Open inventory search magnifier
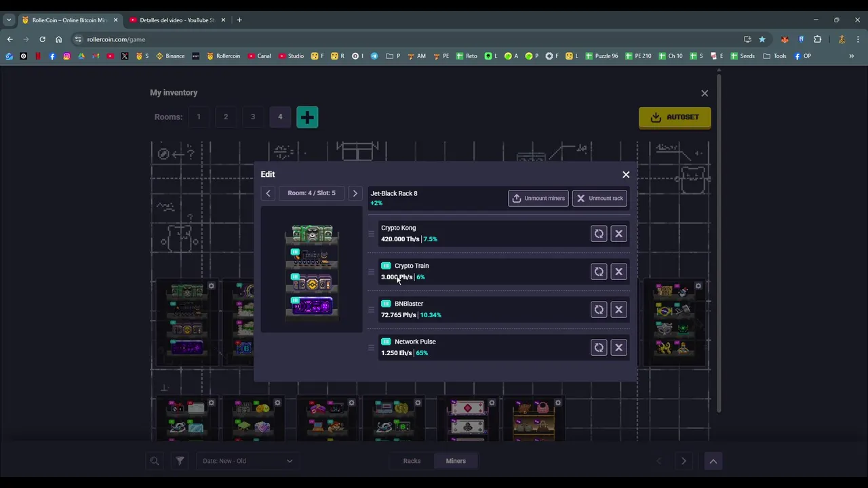Viewport: 868px width, 488px height. tap(155, 461)
